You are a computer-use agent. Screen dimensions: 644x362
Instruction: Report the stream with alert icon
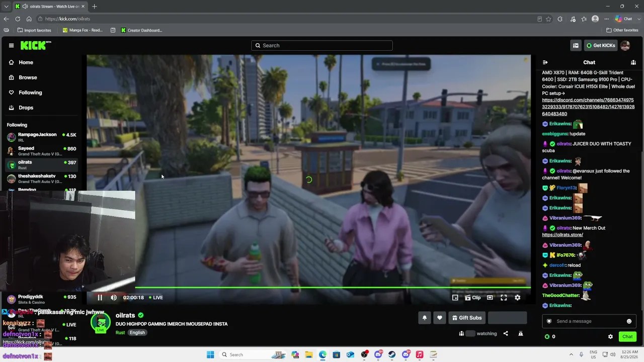point(521,333)
